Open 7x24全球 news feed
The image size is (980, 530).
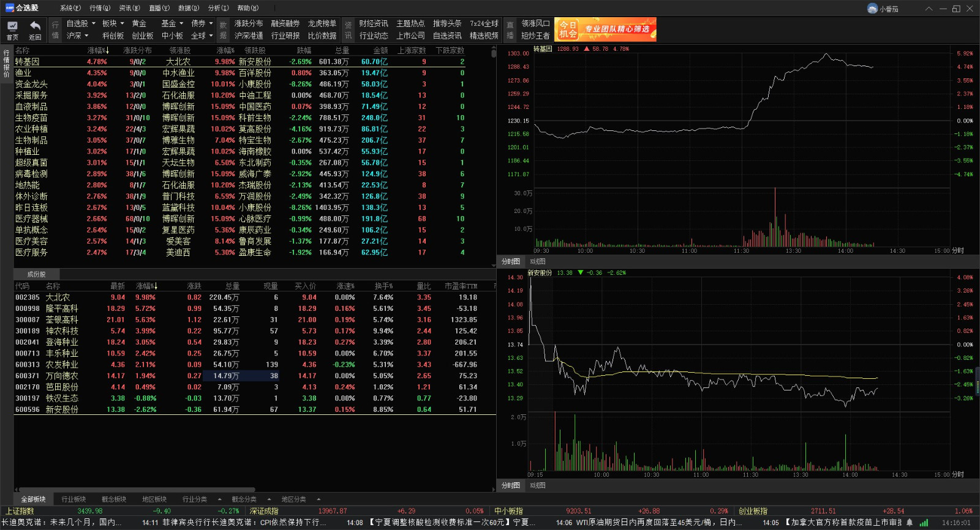coord(484,23)
